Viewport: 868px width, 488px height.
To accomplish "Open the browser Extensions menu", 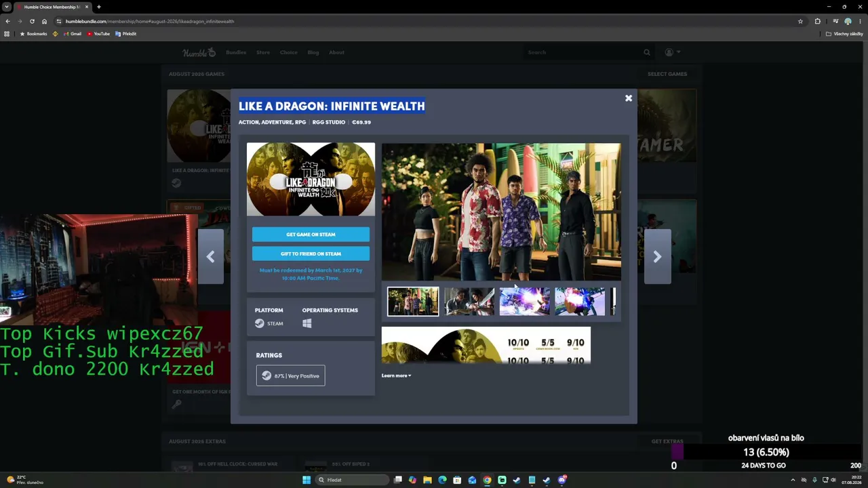I will pyautogui.click(x=817, y=21).
